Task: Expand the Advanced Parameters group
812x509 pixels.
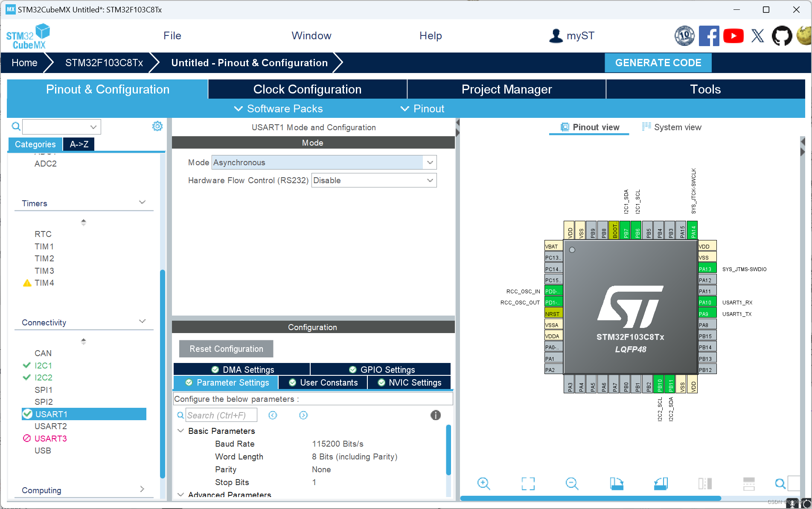Action: 181,494
